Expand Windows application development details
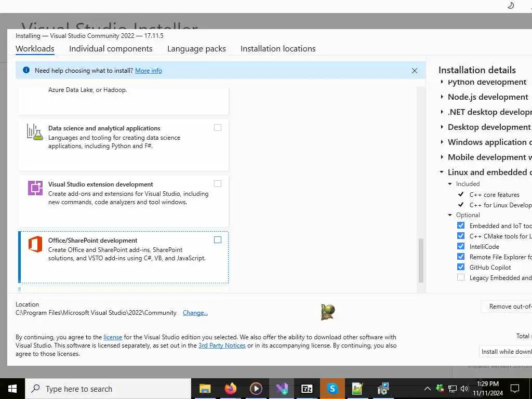532x399 pixels. click(442, 142)
